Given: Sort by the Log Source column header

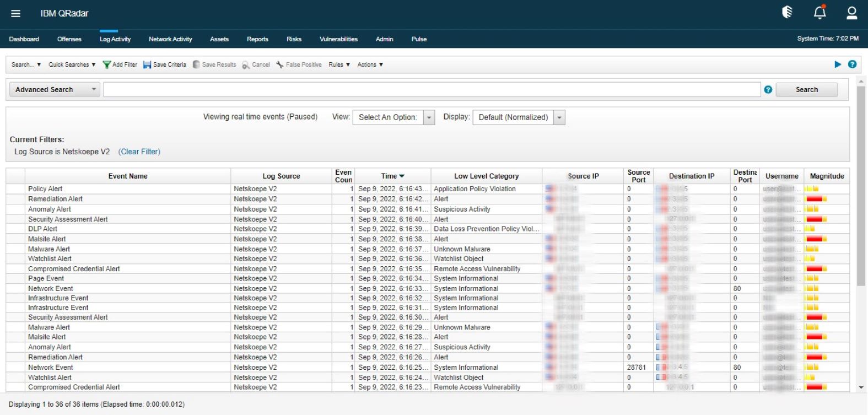Looking at the screenshot, I should [281, 176].
